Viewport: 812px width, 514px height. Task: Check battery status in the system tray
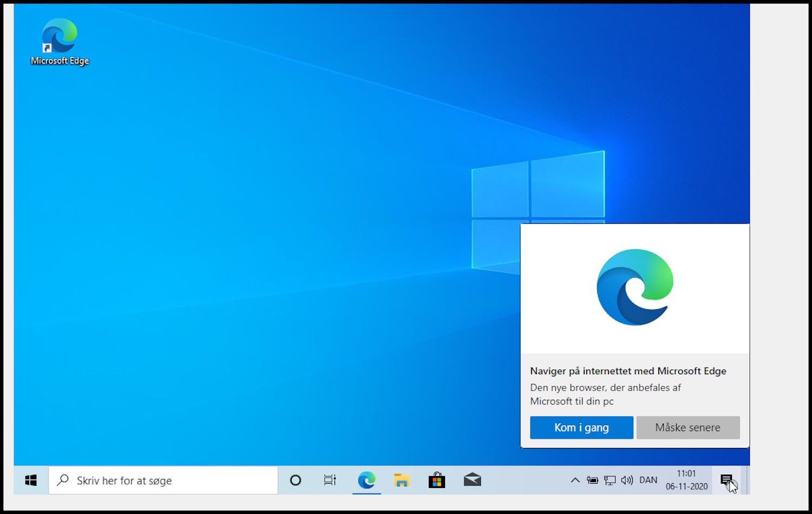592,480
